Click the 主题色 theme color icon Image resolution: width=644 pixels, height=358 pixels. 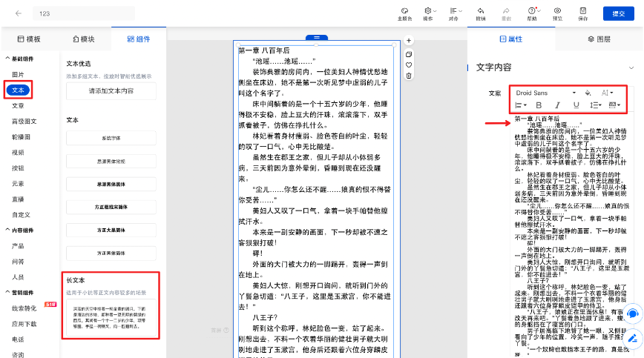point(405,11)
